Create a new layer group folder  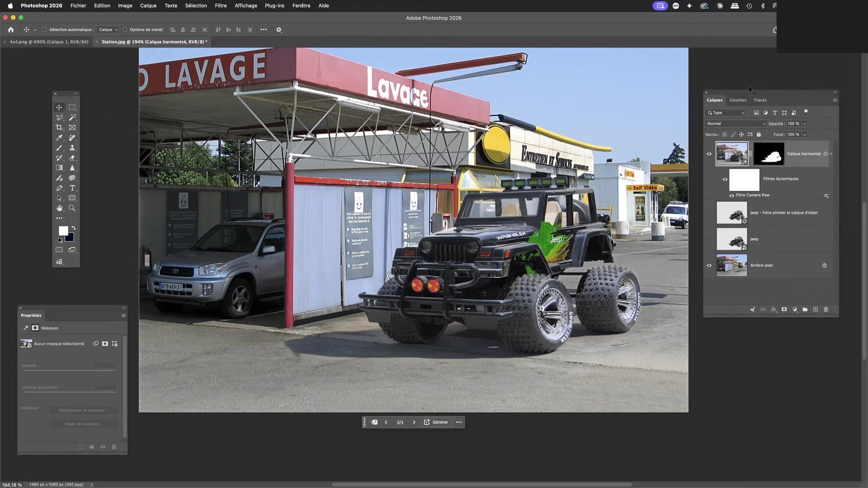(x=805, y=310)
